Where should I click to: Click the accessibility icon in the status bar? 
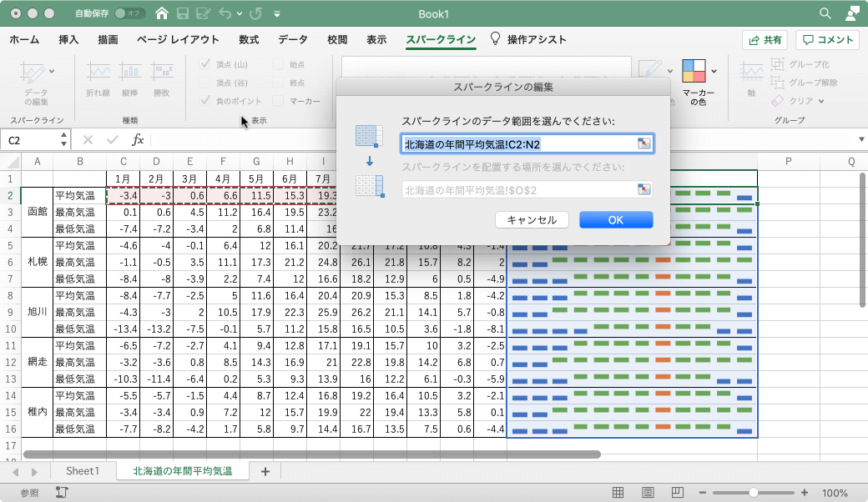[x=62, y=492]
